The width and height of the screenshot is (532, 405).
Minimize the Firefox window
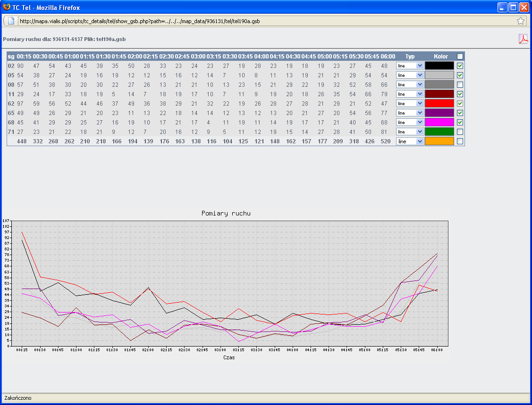(x=502, y=7)
